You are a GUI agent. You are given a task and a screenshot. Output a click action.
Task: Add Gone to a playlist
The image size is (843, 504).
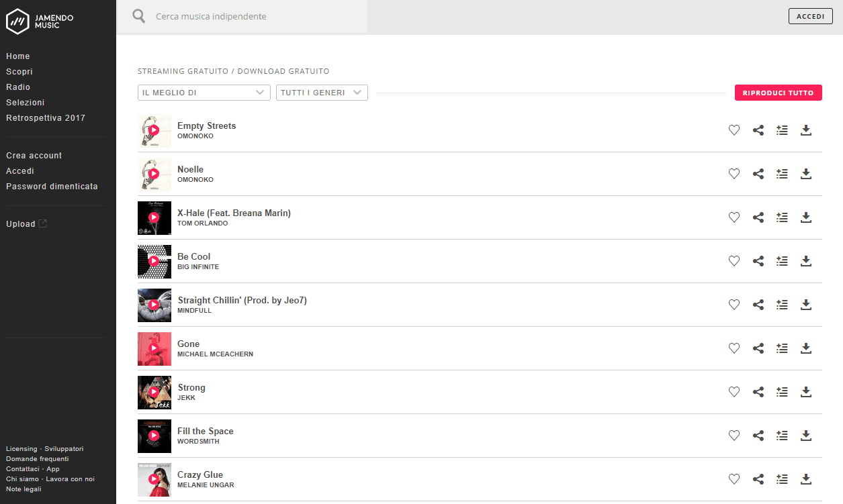(782, 348)
